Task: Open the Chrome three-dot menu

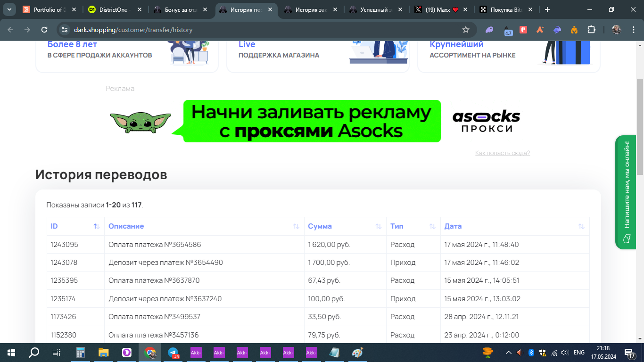Action: 633,30
